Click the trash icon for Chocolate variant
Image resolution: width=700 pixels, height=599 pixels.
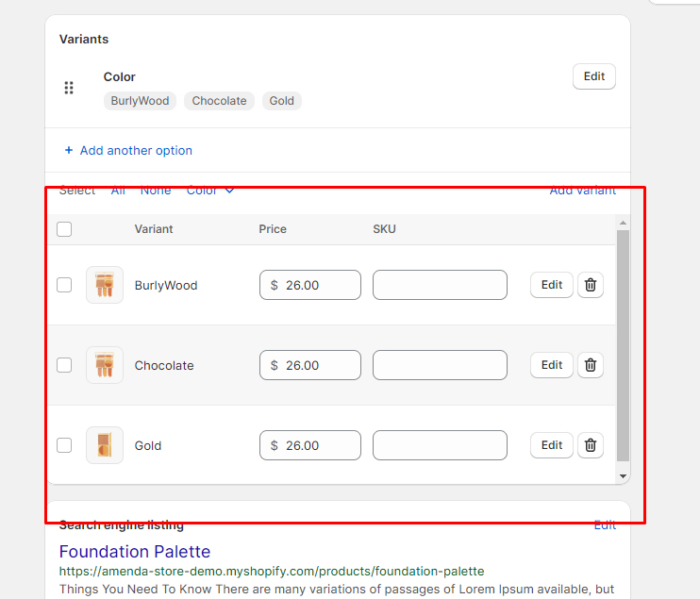pos(591,365)
